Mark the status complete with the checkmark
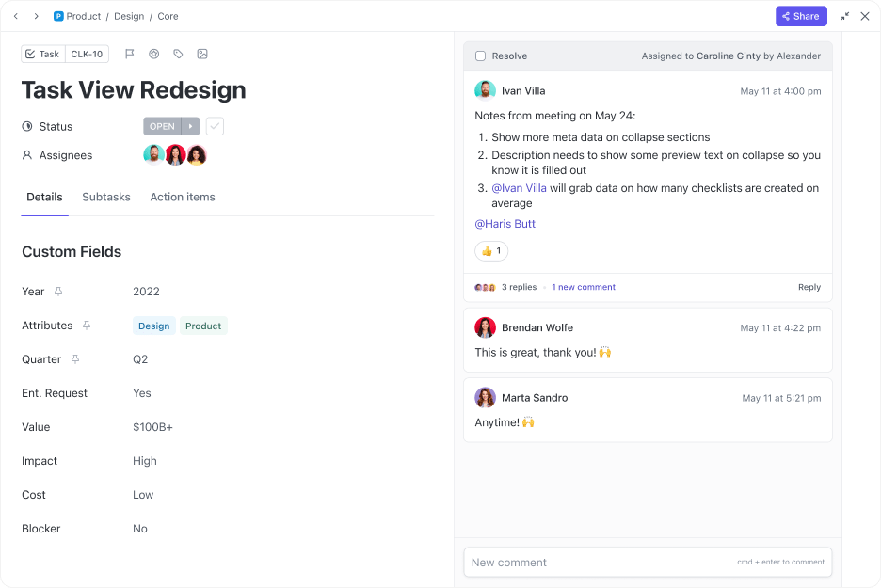The image size is (881, 588). (x=215, y=126)
